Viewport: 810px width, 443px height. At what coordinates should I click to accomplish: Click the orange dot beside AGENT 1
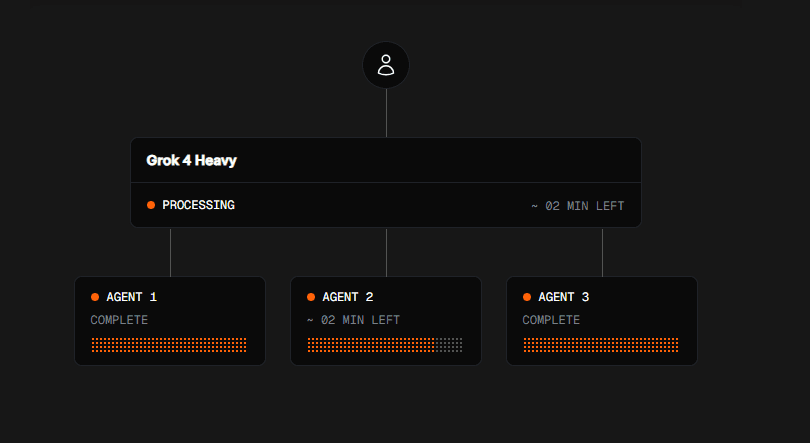[95, 297]
